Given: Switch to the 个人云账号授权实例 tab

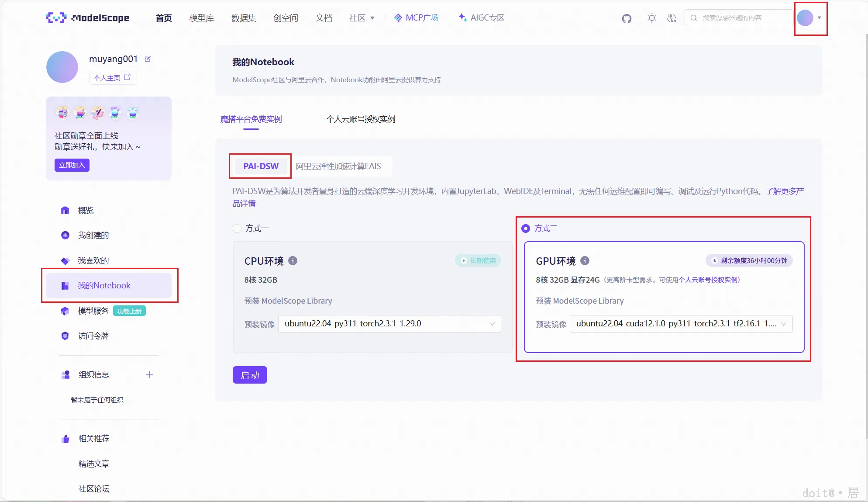Looking at the screenshot, I should [x=361, y=119].
